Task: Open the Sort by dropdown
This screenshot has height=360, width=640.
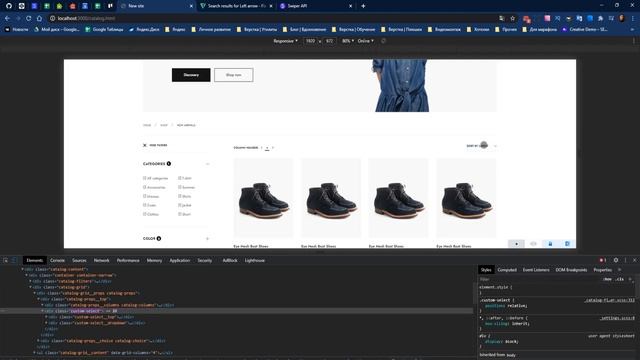Action: pos(482,146)
